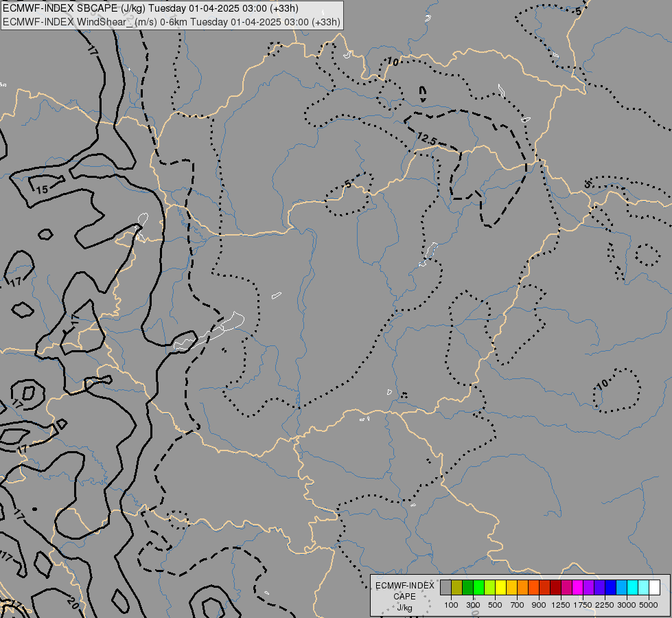Click the legend title ECMWF-INDEX

[x=405, y=586]
